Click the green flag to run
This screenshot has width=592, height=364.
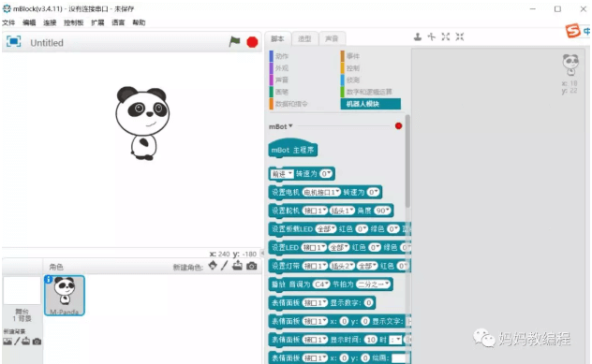(234, 41)
